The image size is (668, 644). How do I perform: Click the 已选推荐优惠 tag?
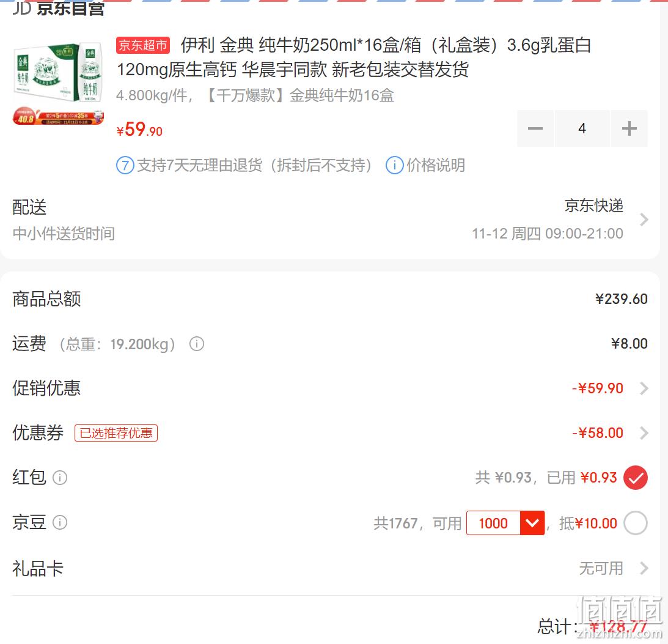coord(116,433)
